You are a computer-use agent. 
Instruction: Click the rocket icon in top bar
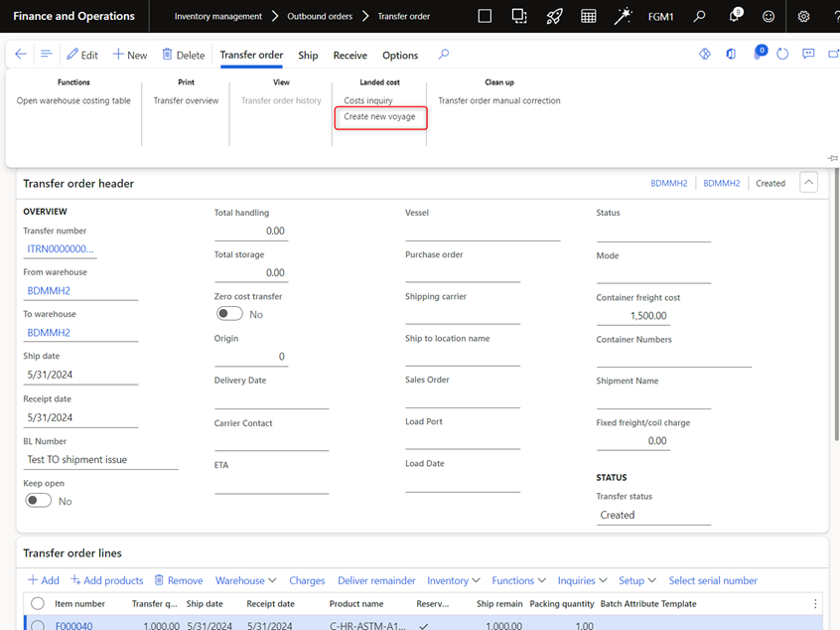pos(554,17)
